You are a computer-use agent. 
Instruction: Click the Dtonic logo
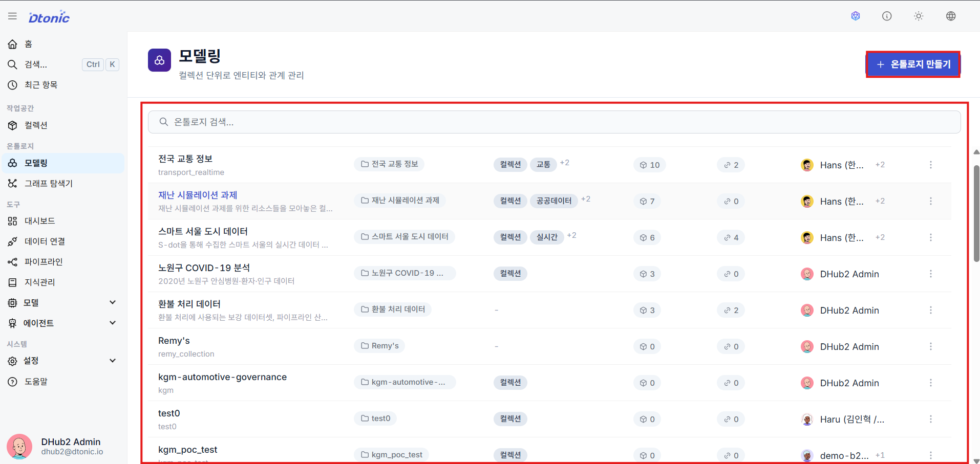[49, 17]
